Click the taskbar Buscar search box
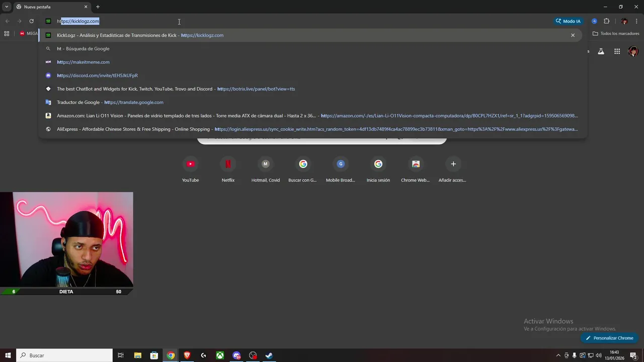The width and height of the screenshot is (644, 362). point(64,355)
